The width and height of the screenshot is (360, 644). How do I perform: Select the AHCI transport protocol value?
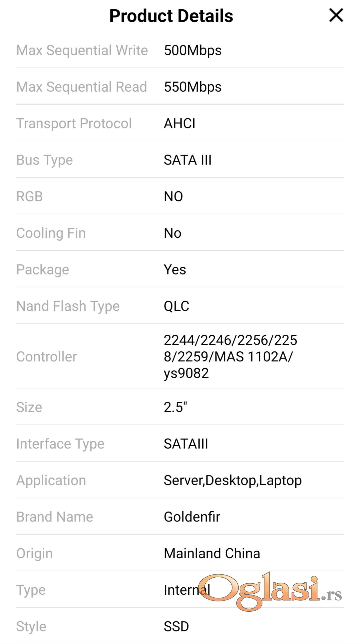point(179,124)
